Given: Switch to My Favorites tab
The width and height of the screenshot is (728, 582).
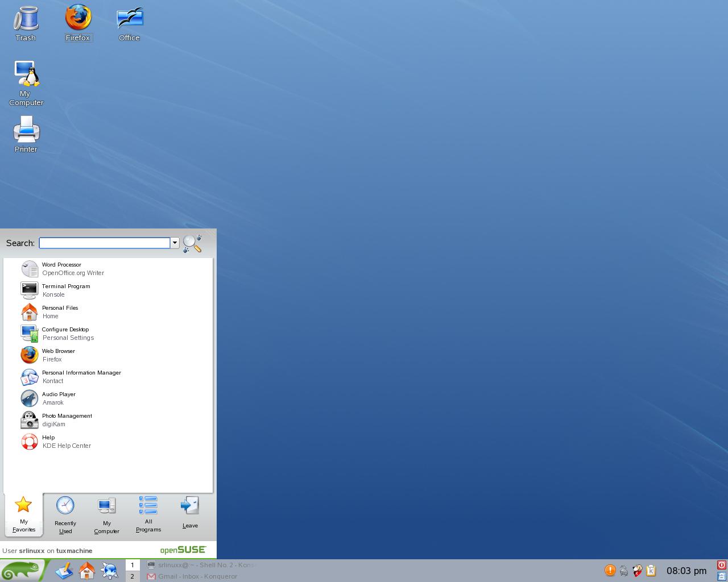Looking at the screenshot, I should point(24,514).
